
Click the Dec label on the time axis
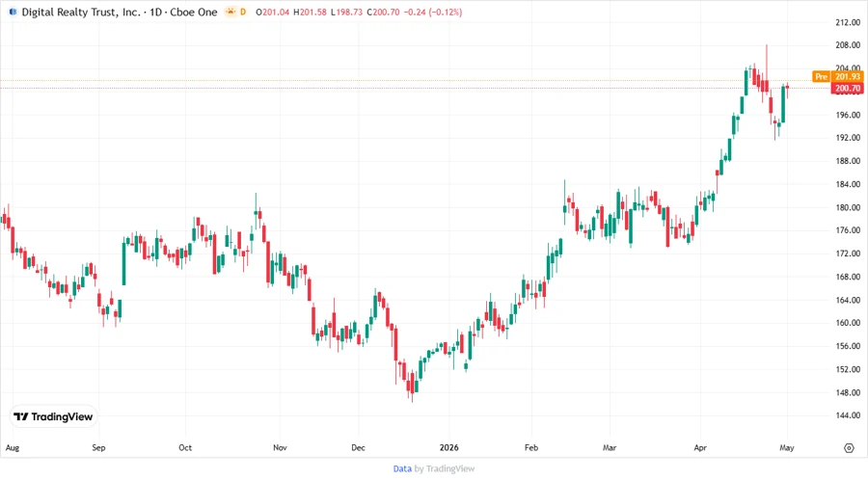click(x=358, y=447)
